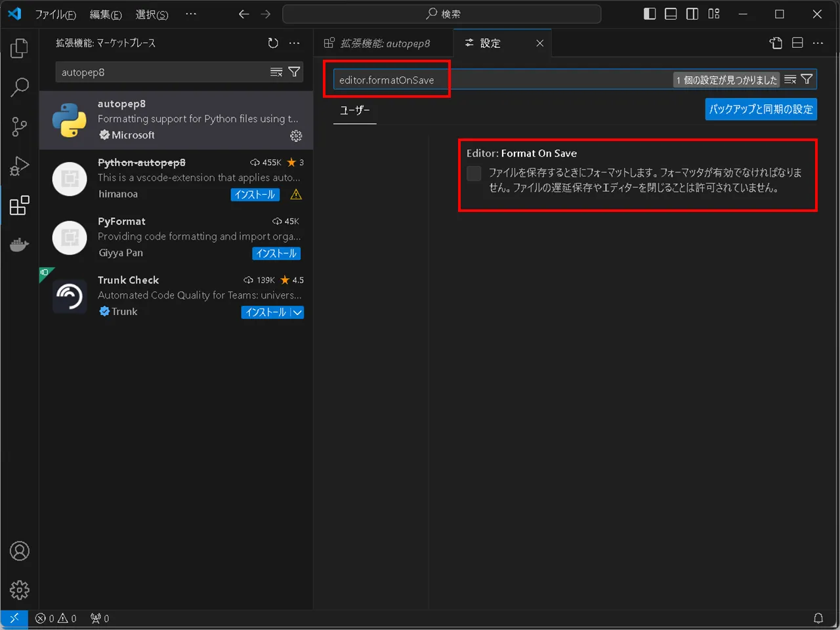Open the settings filter funnel icon

pos(807,79)
